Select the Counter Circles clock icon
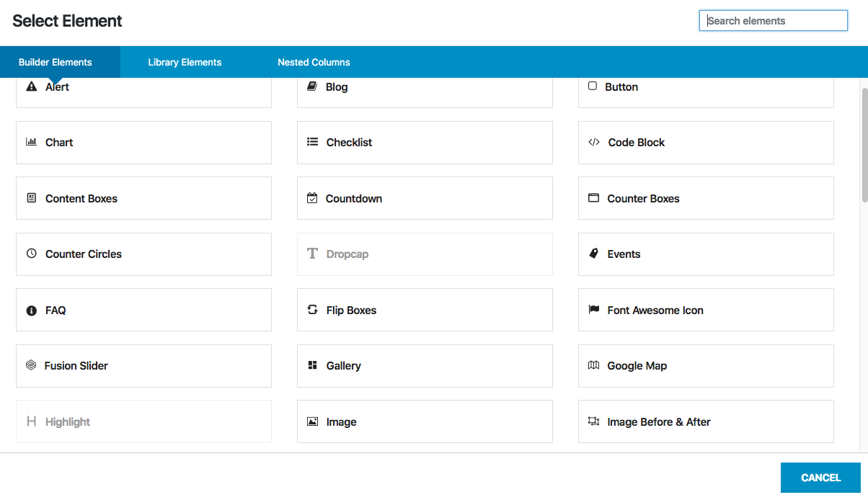Image resolution: width=868 pixels, height=500 pixels. click(x=31, y=254)
